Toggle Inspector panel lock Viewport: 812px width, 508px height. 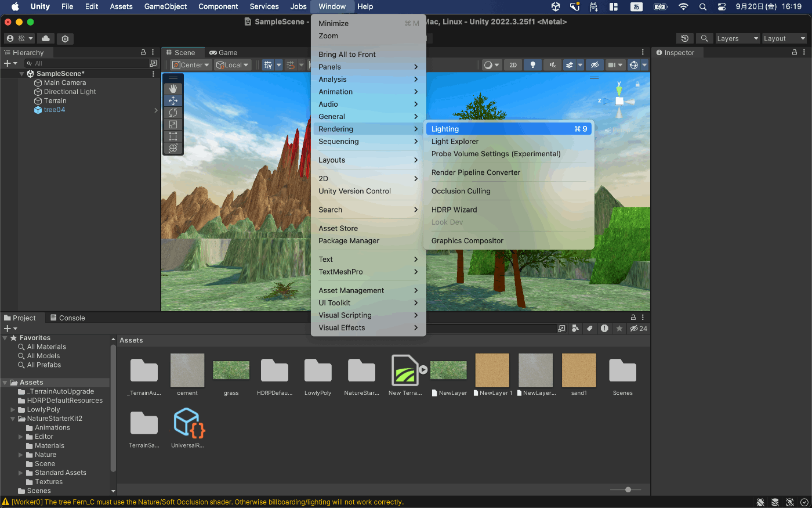click(x=795, y=52)
